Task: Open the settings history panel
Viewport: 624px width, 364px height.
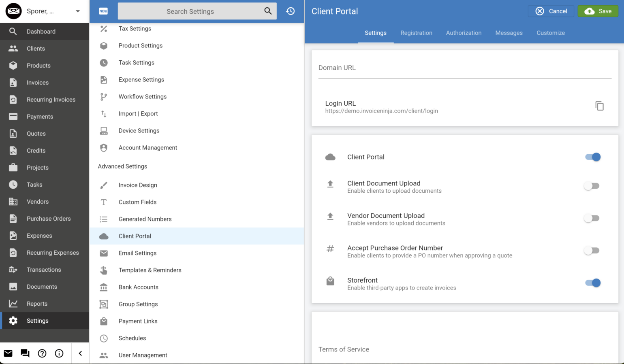Action: [x=290, y=11]
